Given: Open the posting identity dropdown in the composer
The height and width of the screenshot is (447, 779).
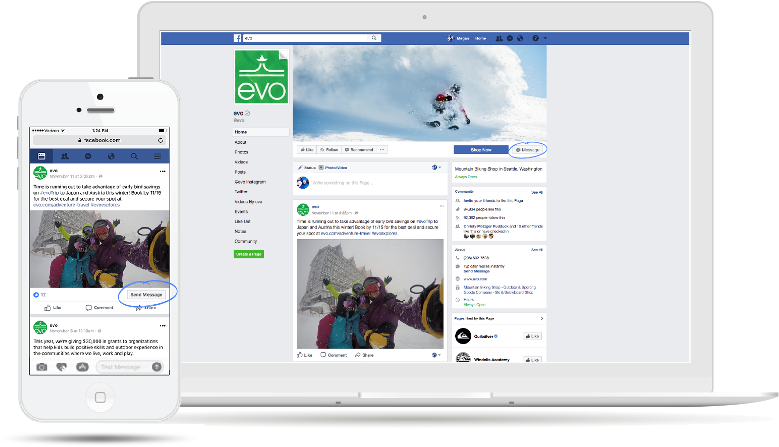Looking at the screenshot, I should click(436, 168).
